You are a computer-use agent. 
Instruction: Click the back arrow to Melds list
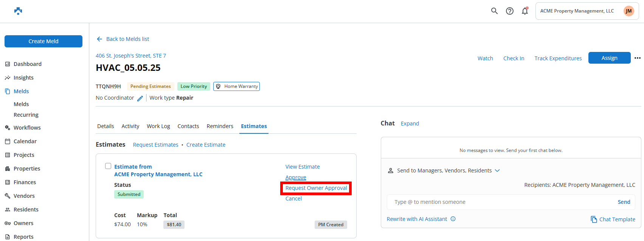[99, 39]
